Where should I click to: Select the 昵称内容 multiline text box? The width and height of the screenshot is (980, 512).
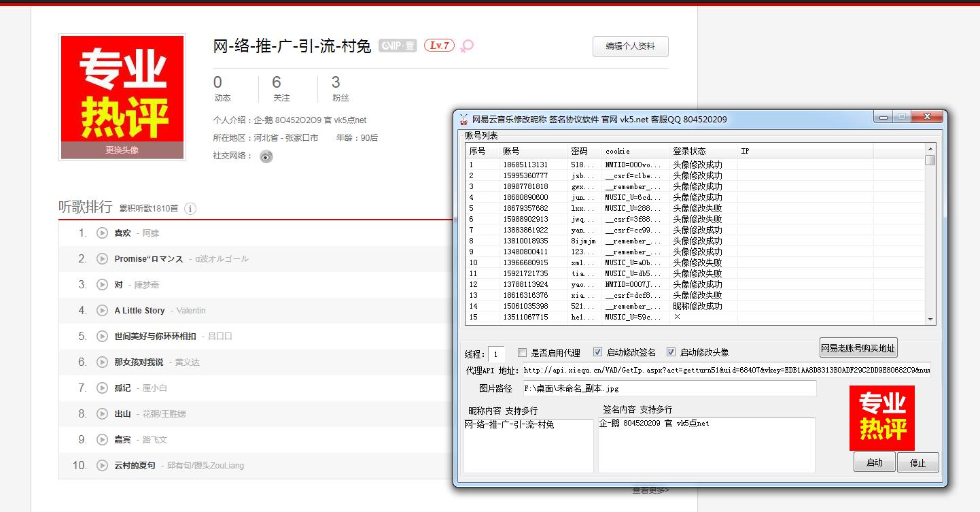527,445
